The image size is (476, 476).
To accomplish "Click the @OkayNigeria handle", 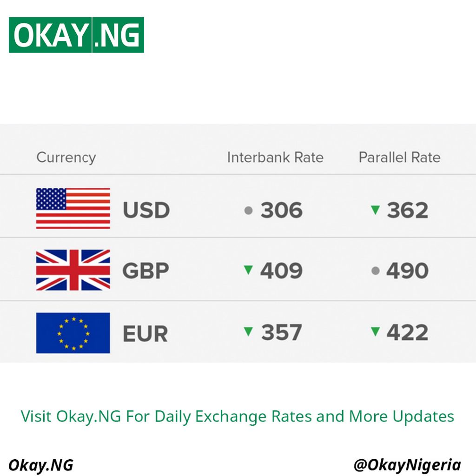I will 407,465.
